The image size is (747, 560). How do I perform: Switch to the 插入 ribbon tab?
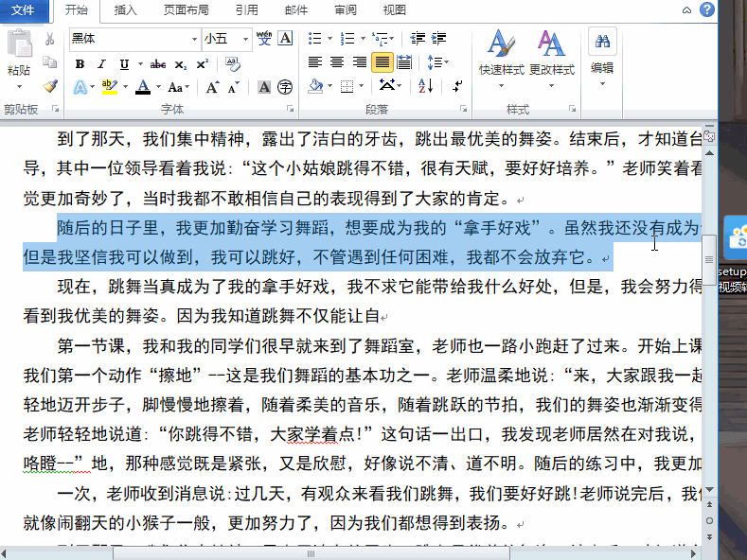[x=125, y=9]
